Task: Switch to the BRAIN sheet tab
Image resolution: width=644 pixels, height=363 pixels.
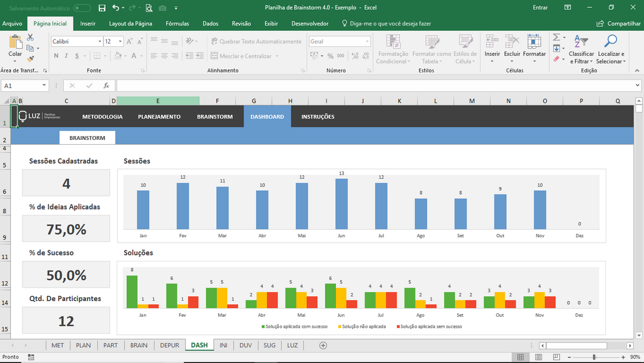Action: click(x=139, y=345)
